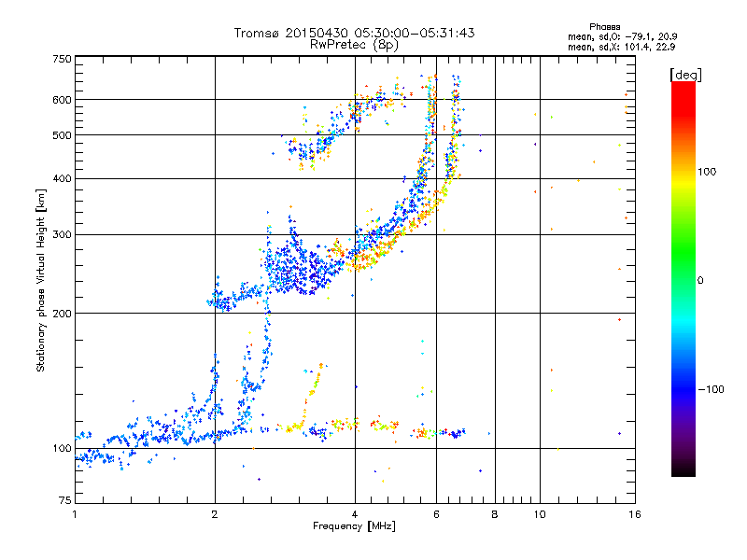
Task: Click the y-axis tick label '750'
Action: click(x=63, y=59)
